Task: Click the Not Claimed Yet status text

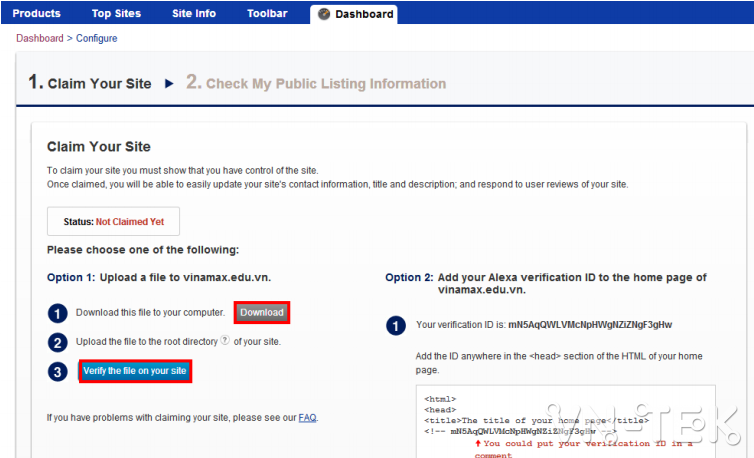Action: coord(130,222)
